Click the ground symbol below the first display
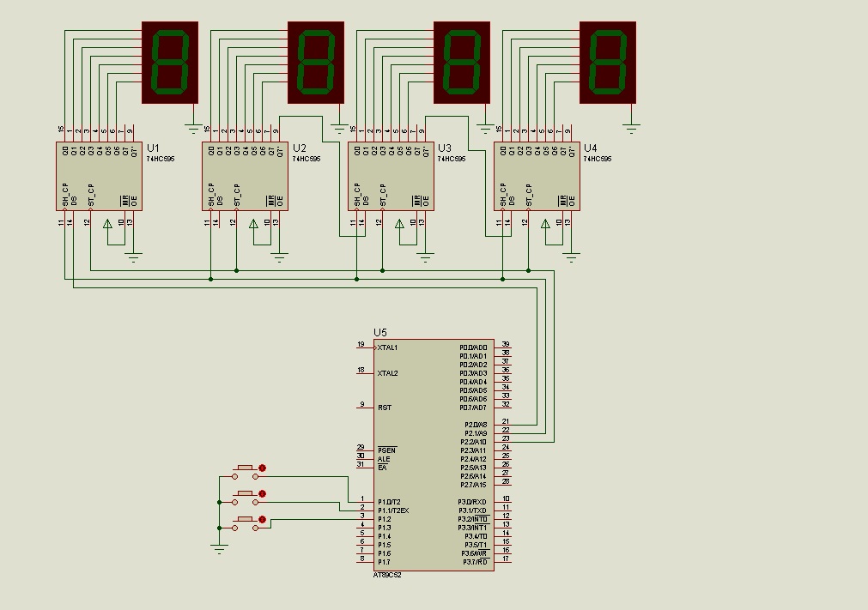Screen dimensions: 868x610 [193, 130]
